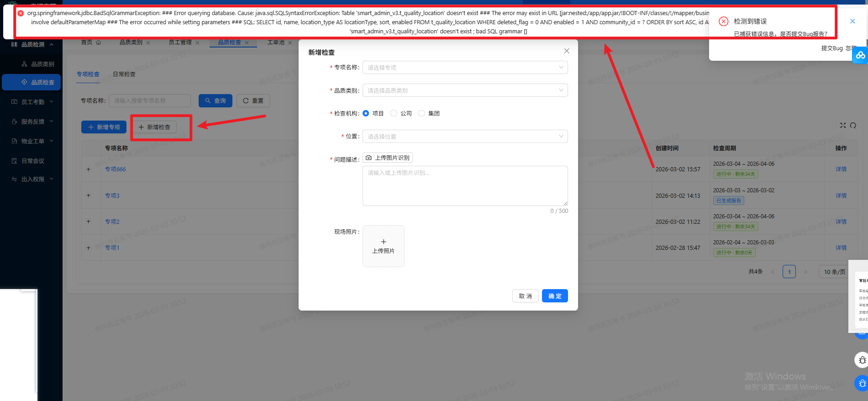This screenshot has width=868, height=401.
Task: Open the 首页 tab
Action: (87, 42)
